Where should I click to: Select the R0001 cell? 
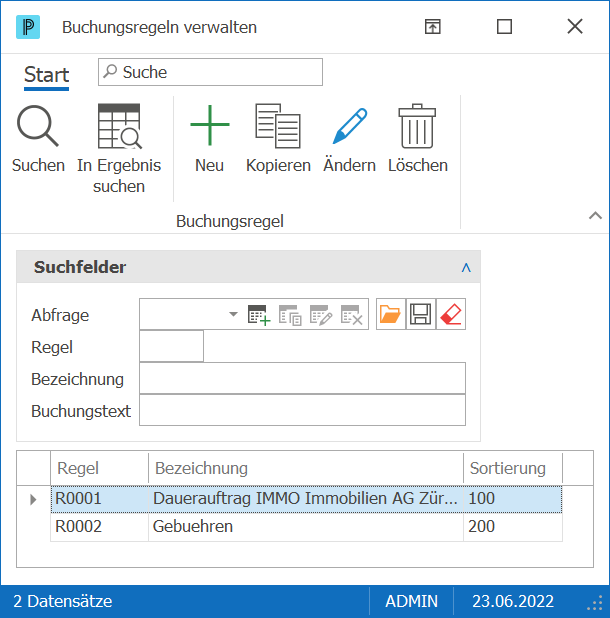tap(100, 499)
